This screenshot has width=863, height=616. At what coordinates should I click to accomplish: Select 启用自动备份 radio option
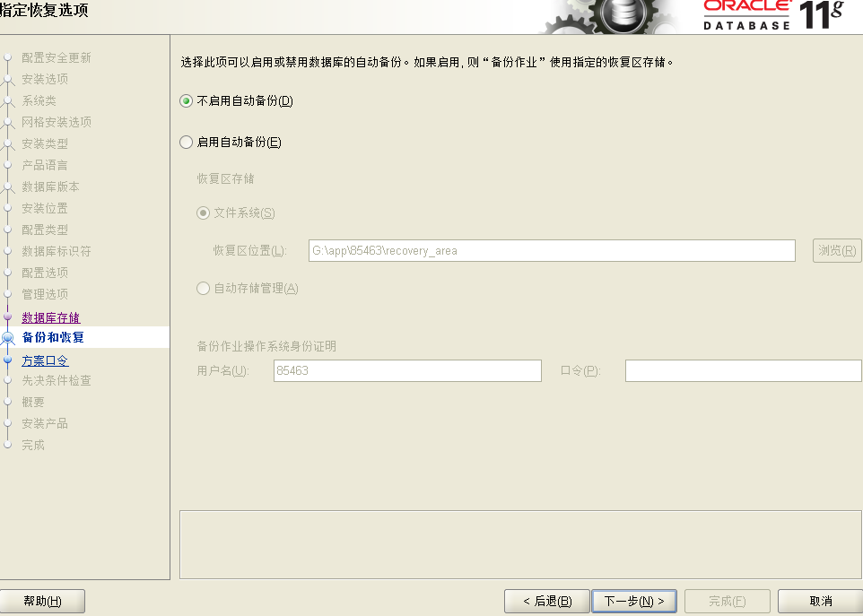pos(186,143)
